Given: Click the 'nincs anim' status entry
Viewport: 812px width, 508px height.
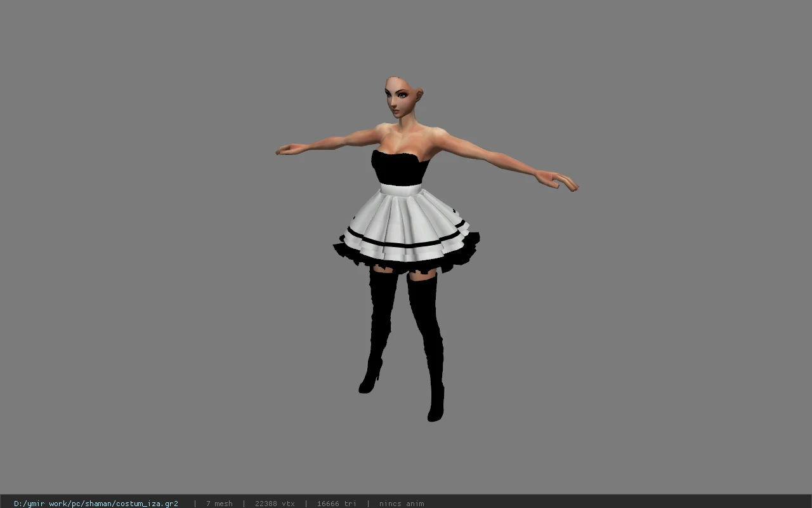Looking at the screenshot, I should 402,504.
